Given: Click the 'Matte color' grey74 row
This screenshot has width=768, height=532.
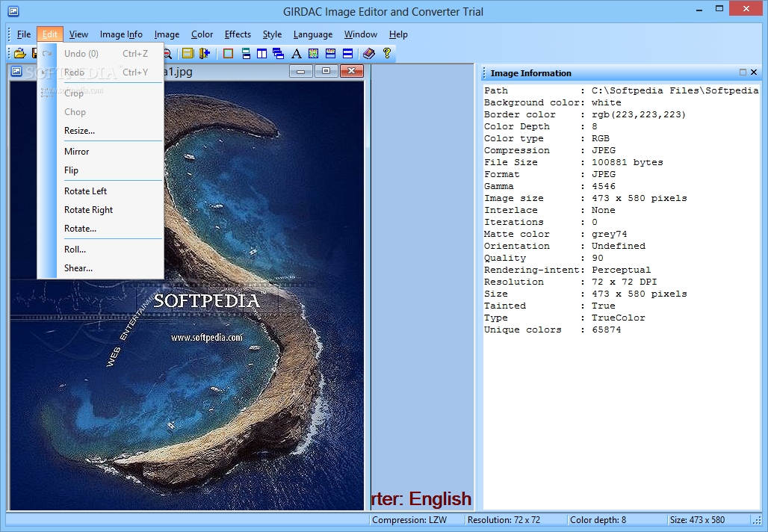Looking at the screenshot, I should 555,234.
